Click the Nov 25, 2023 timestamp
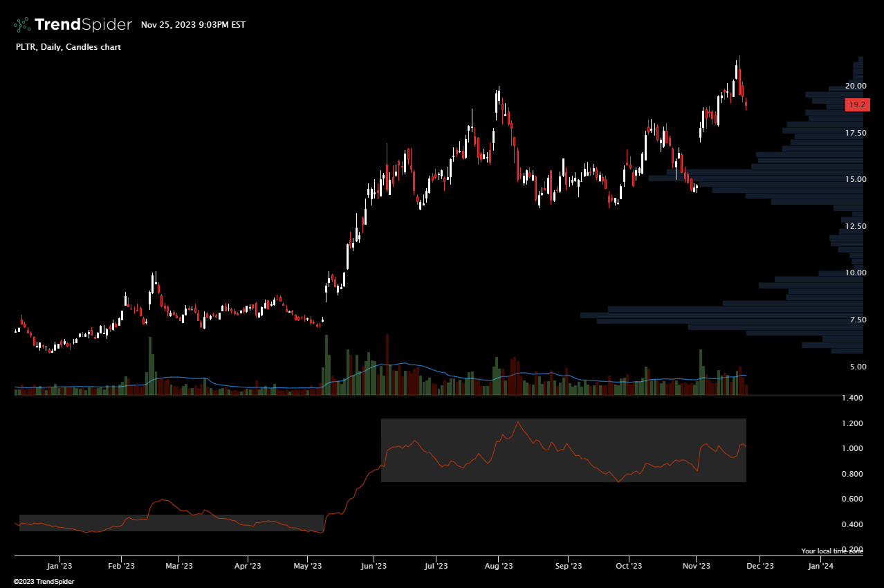Image resolution: width=884 pixels, height=588 pixels. coord(193,25)
